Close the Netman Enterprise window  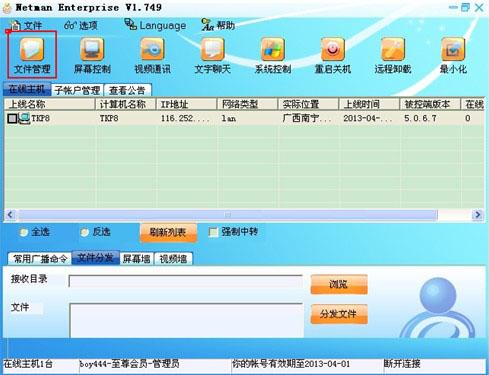pos(479,7)
